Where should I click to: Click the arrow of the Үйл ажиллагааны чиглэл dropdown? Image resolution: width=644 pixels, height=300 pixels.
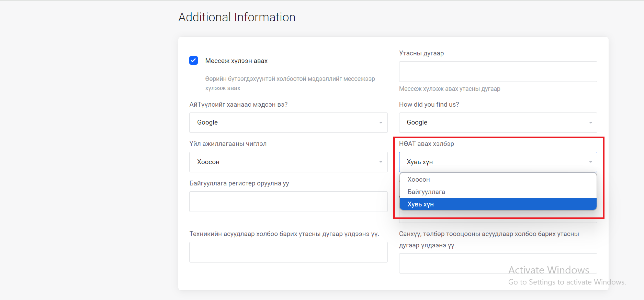[381, 162]
